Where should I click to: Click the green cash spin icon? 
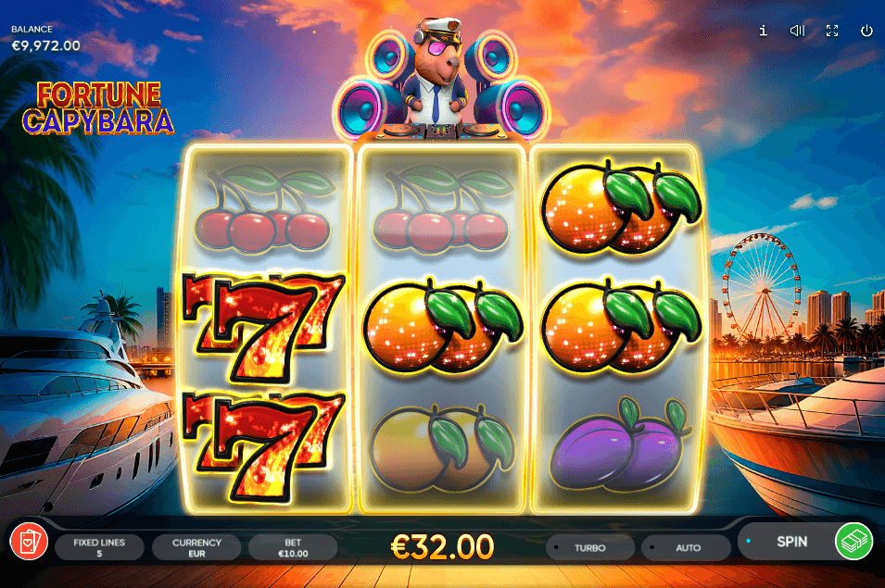854,541
